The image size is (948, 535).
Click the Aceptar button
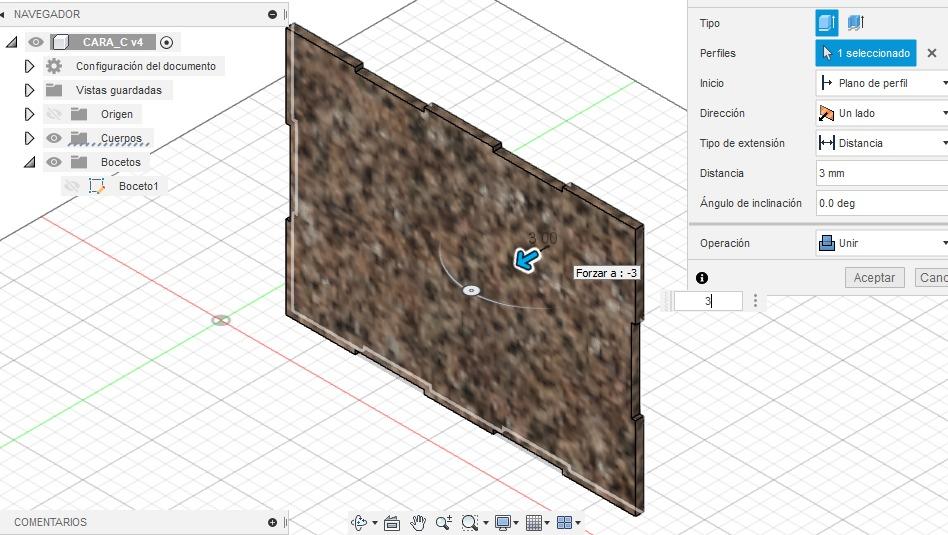pos(874,277)
